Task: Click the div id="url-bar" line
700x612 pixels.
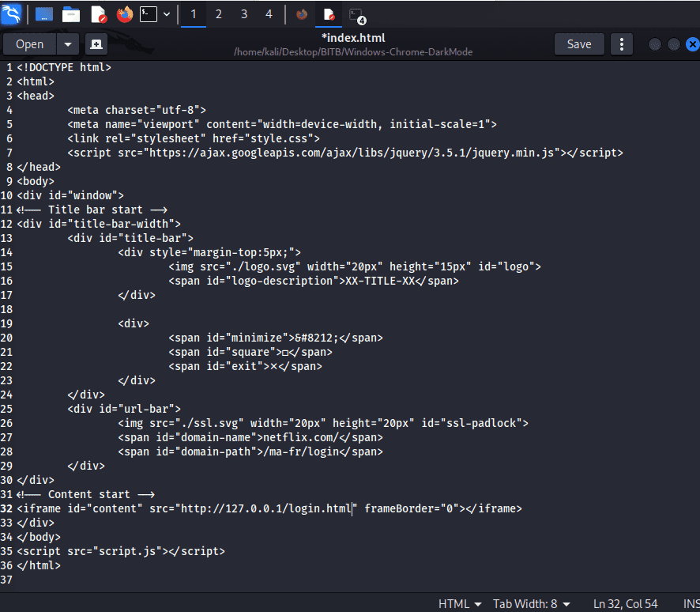Action: click(x=124, y=409)
